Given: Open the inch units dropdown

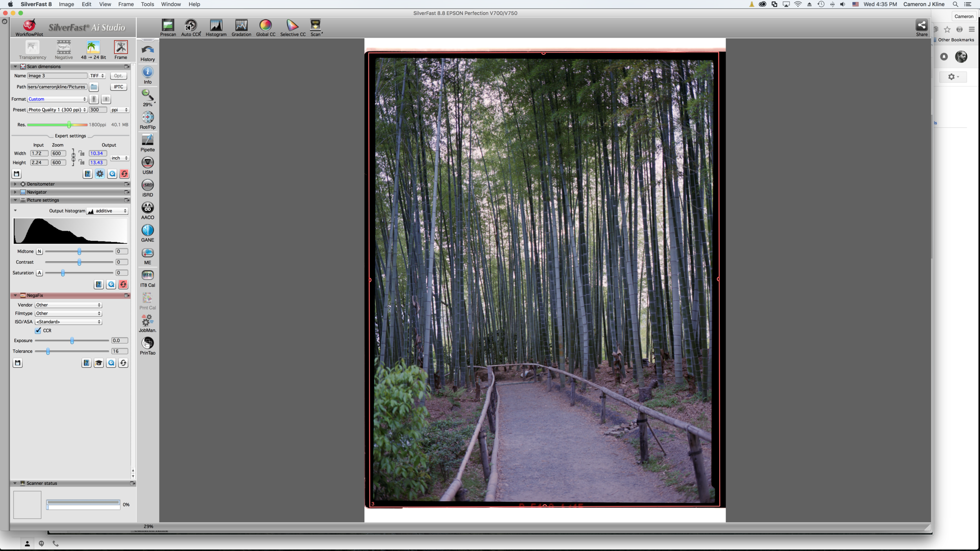Looking at the screenshot, I should pyautogui.click(x=120, y=158).
